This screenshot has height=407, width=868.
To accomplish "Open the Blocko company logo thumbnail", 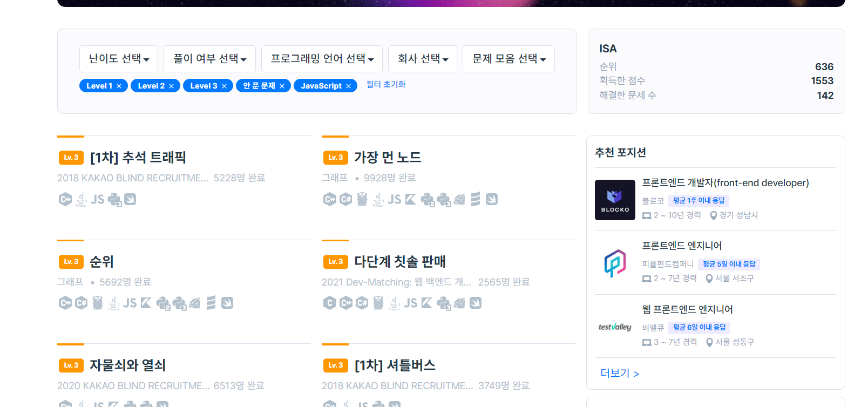I will coord(615,200).
